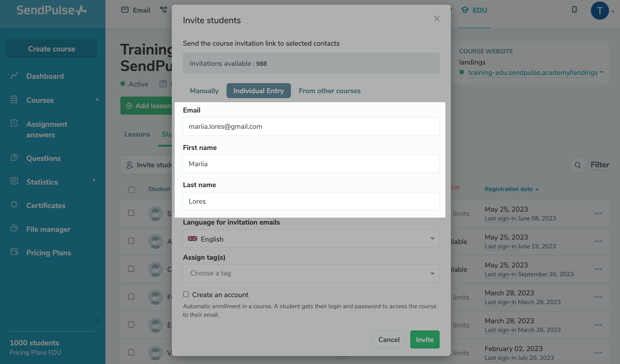Click the Certificates gear icon
Viewport: 620px width, 364px height.
14,205
